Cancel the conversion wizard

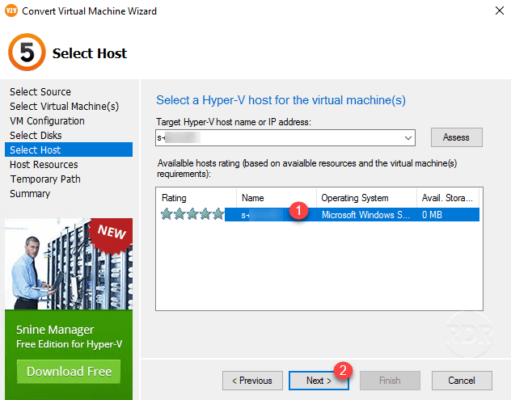[462, 380]
